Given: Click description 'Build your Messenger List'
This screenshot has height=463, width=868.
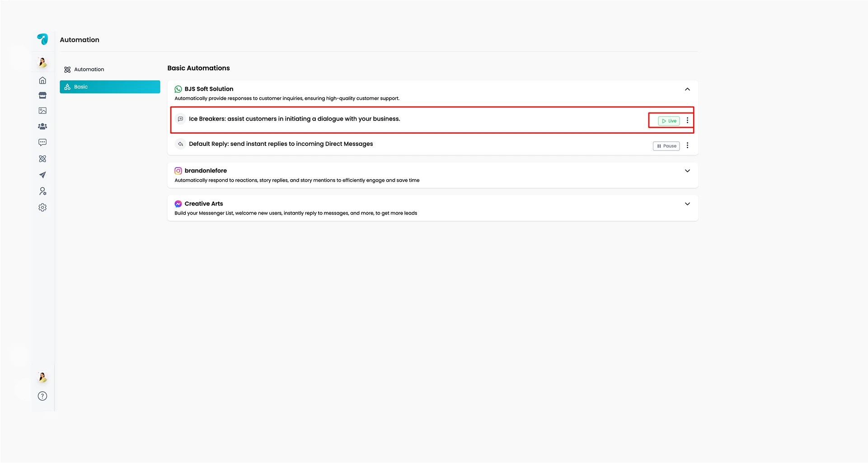Looking at the screenshot, I should [x=296, y=213].
